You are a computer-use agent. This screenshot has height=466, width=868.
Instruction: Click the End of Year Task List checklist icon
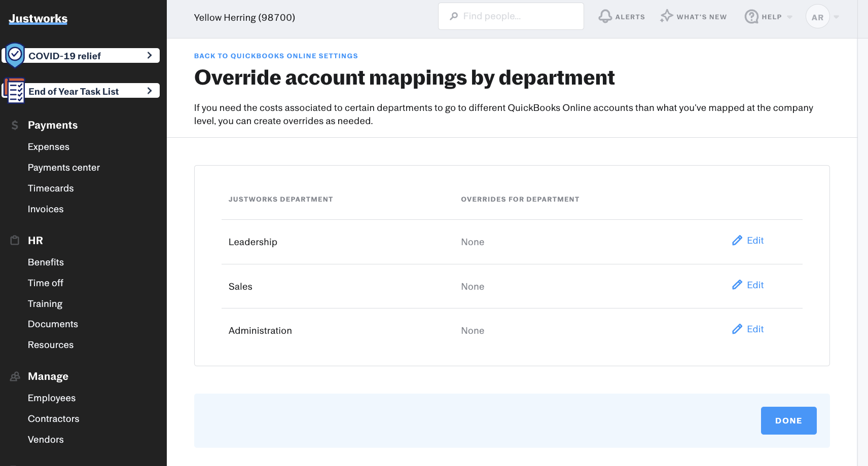point(14,91)
